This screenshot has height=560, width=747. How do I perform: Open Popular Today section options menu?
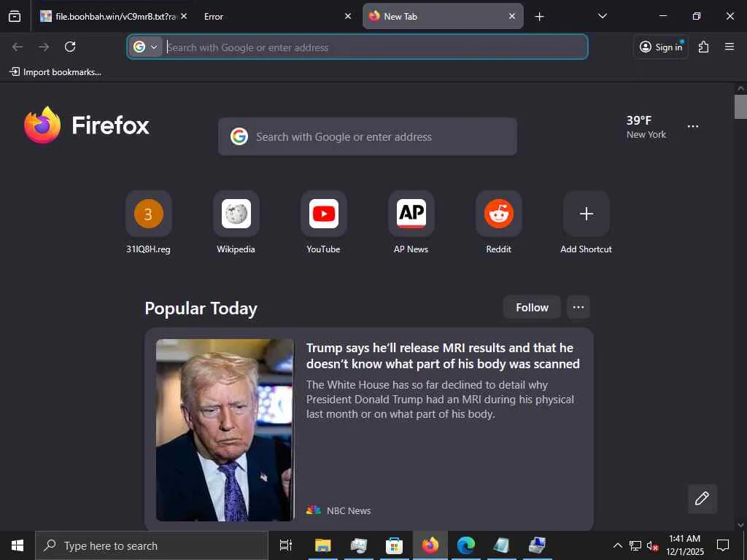(x=578, y=308)
